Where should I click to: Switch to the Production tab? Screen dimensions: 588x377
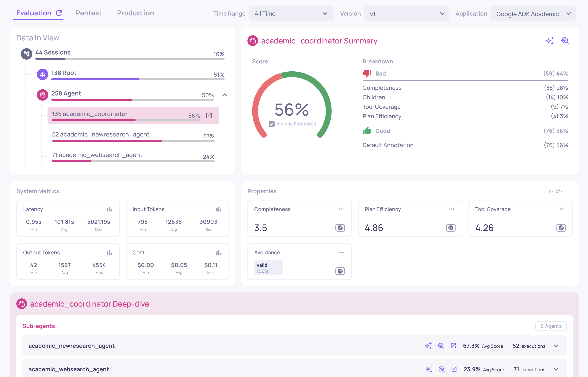point(135,13)
